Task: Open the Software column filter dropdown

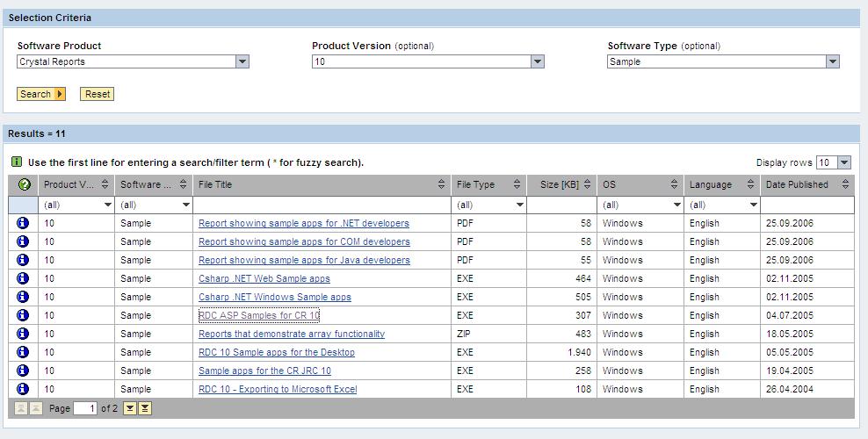Action: click(x=186, y=205)
